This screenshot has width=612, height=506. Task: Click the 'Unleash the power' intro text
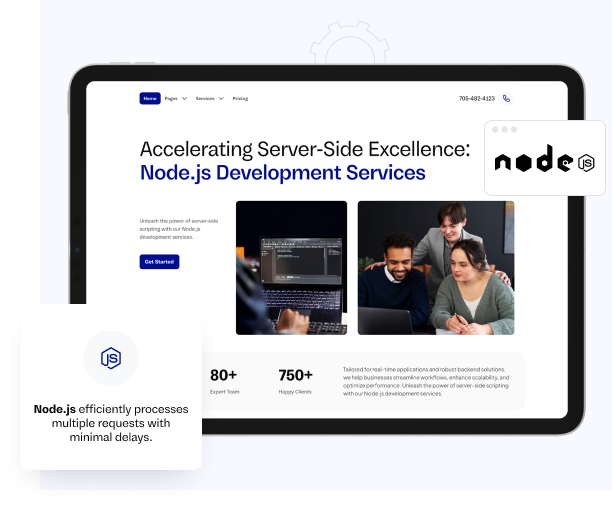pos(179,229)
